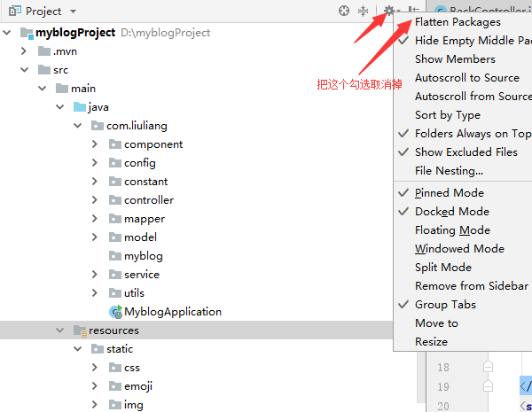The image size is (532, 412).
Task: Click the fold marker at line 18
Action: click(488, 367)
